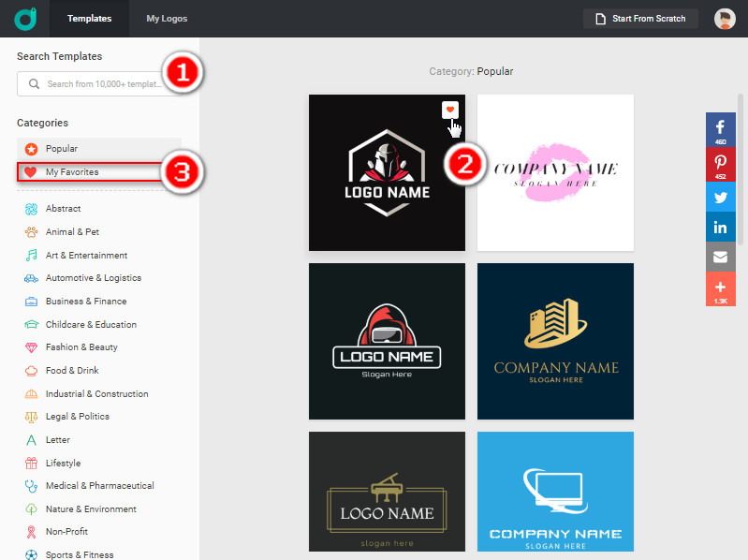The width and height of the screenshot is (748, 560).
Task: Select the Popular category
Action: 62,149
